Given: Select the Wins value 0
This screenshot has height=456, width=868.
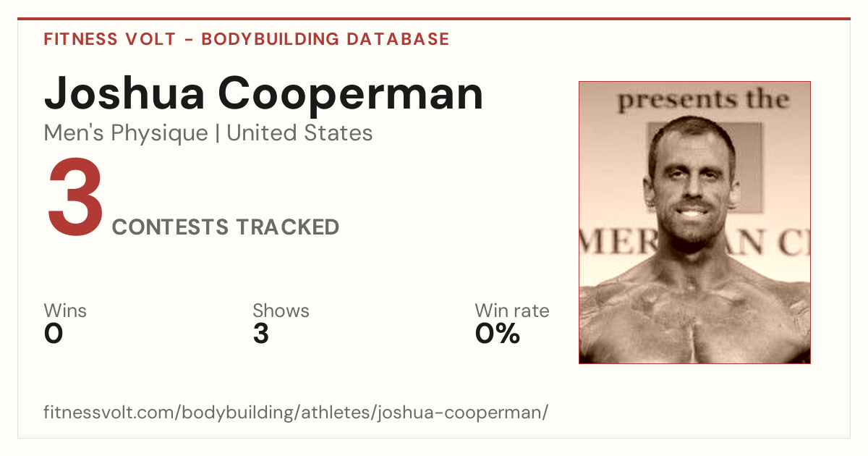Looking at the screenshot, I should (x=54, y=334).
